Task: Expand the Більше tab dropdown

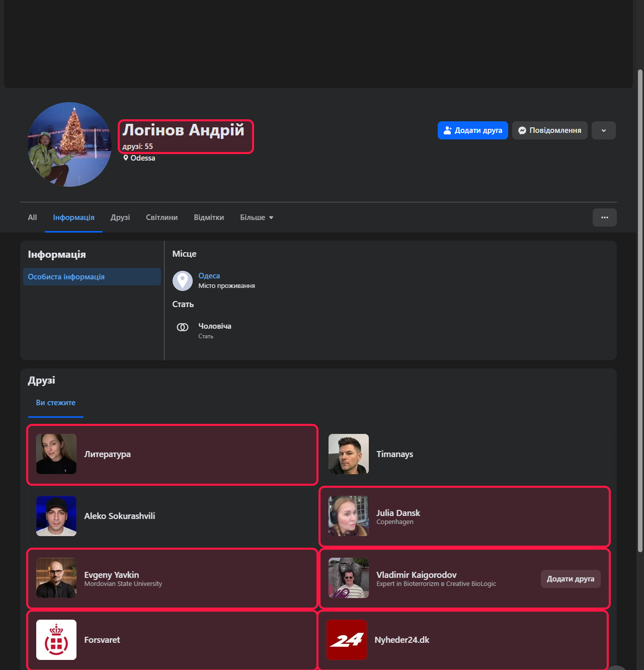Action: coord(257,217)
